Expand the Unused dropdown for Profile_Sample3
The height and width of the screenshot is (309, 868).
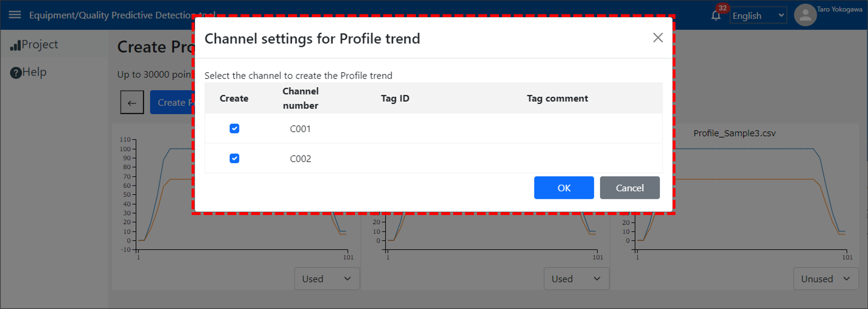click(x=826, y=279)
